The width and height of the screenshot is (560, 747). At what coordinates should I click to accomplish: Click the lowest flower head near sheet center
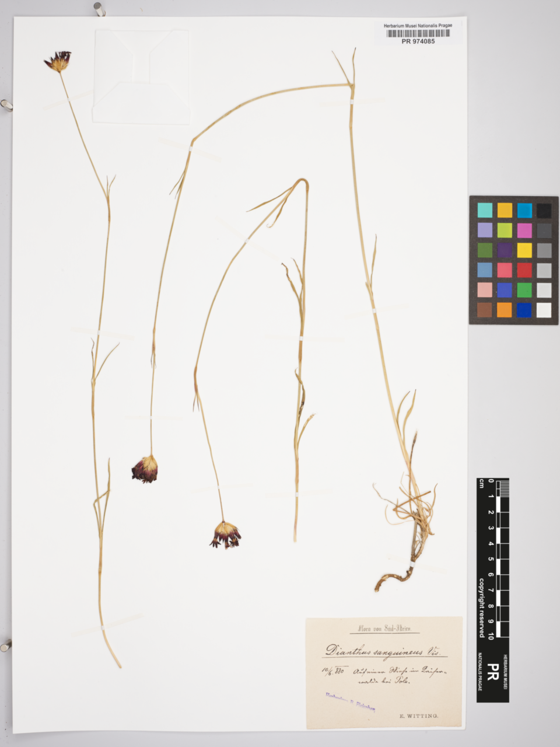pyautogui.click(x=225, y=535)
